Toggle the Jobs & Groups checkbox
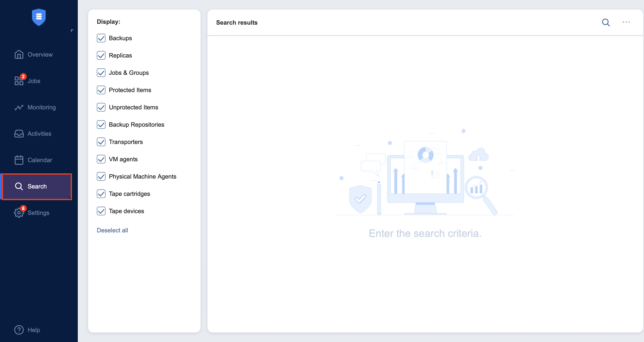This screenshot has height=342, width=644. pyautogui.click(x=101, y=72)
